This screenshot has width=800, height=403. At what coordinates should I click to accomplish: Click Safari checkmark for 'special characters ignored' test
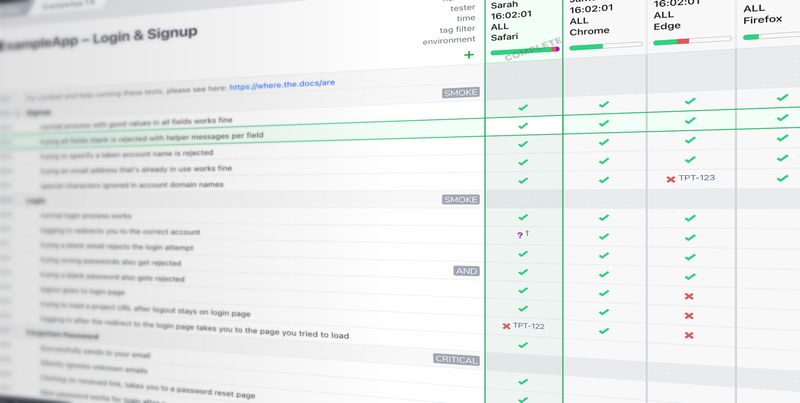pos(523,181)
